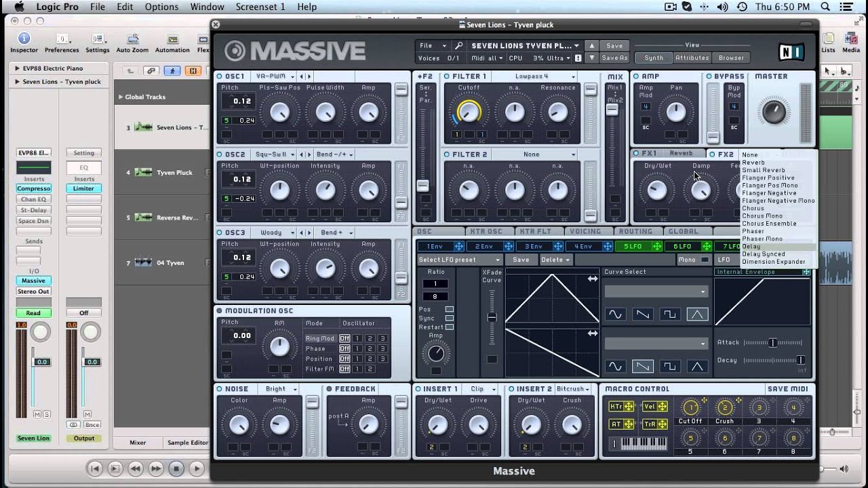Switch to the ROUTING tab
Viewport: 868px width, 488px height.
(635, 232)
